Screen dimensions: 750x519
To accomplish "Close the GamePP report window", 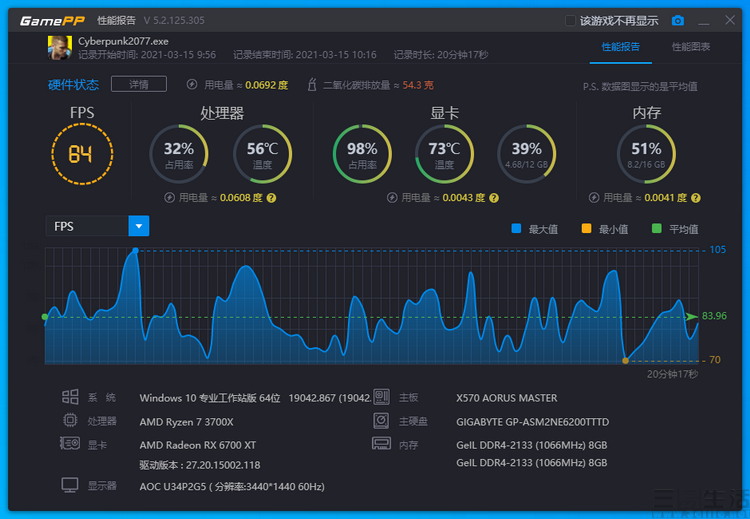I will pyautogui.click(x=730, y=20).
